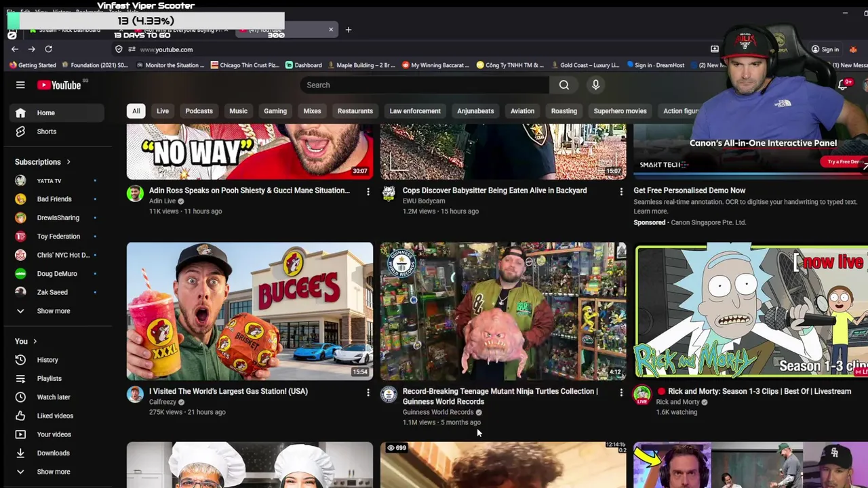Open a new browser tab with the plus icon
Image resolution: width=868 pixels, height=488 pixels.
349,30
